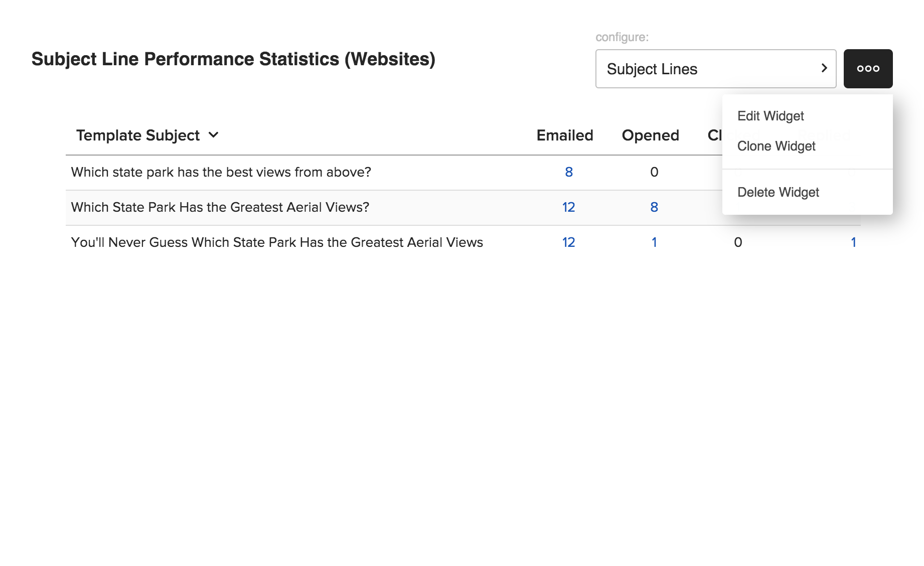Choose Edit Widget from the menu
This screenshot has height=566, width=924.
[771, 116]
